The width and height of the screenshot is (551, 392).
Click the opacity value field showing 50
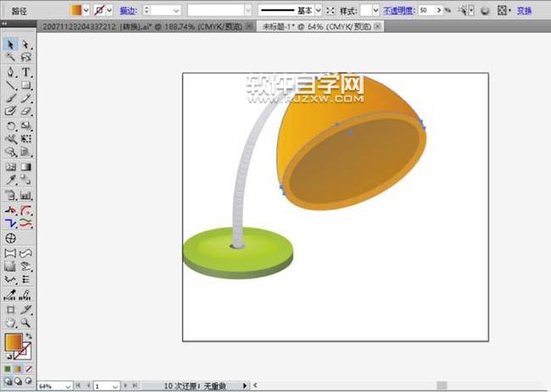426,10
